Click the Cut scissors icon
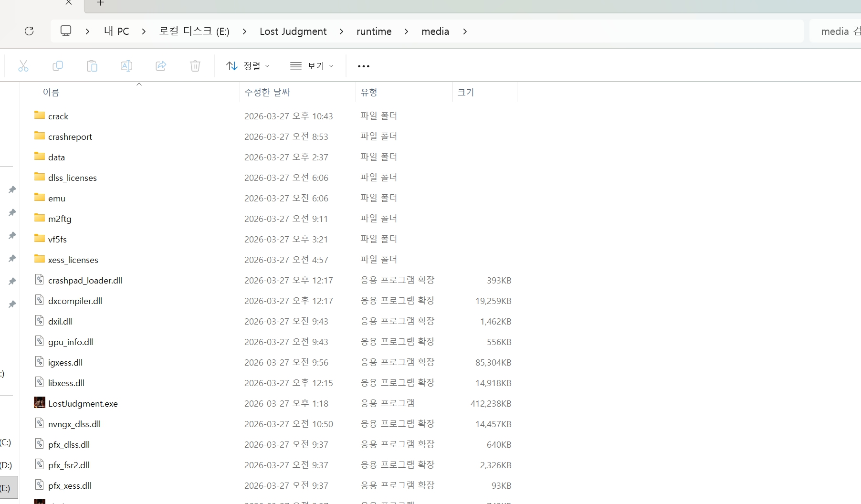The width and height of the screenshot is (861, 504). pos(23,66)
